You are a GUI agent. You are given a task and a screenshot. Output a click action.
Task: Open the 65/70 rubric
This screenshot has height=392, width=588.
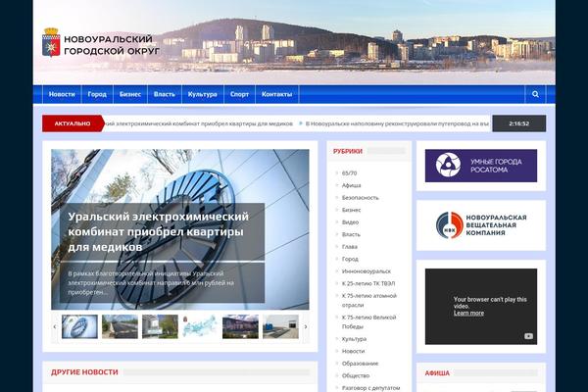pos(349,173)
